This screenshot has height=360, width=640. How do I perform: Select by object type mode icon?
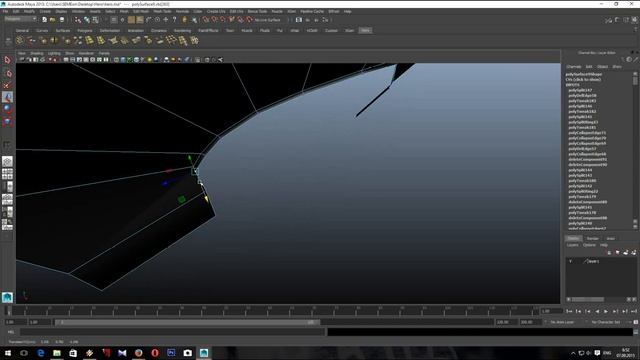click(87, 20)
